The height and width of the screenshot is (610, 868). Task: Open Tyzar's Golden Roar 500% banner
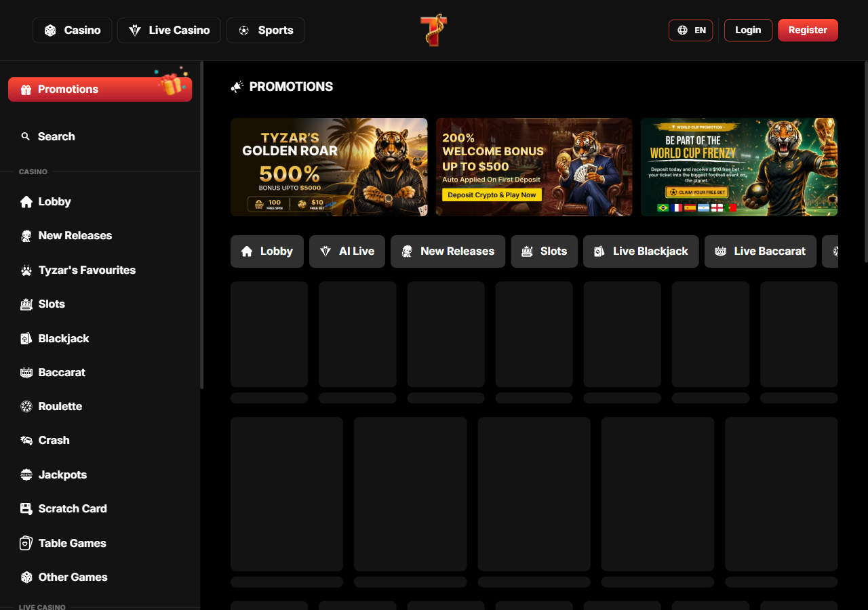(329, 167)
